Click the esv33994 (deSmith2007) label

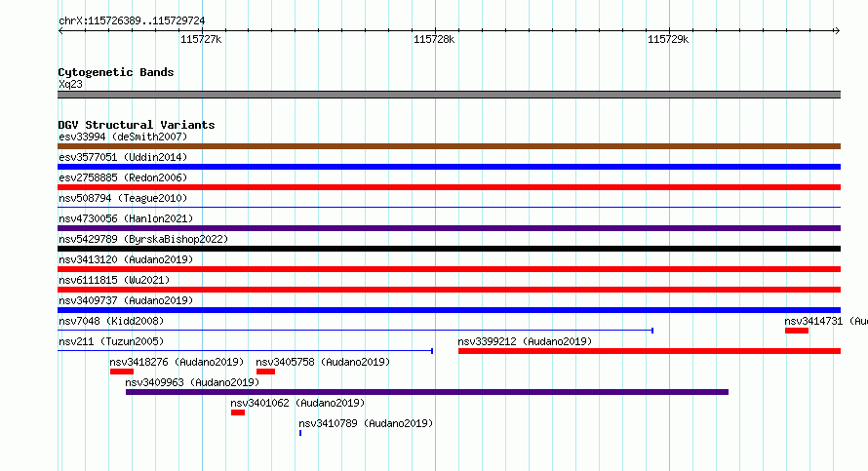(x=123, y=137)
